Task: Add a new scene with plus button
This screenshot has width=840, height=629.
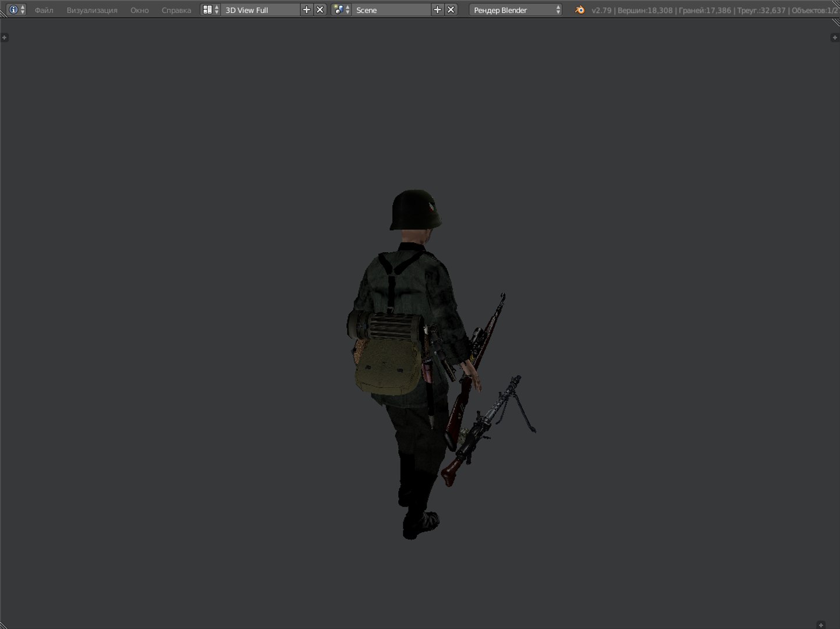Action: tap(438, 10)
